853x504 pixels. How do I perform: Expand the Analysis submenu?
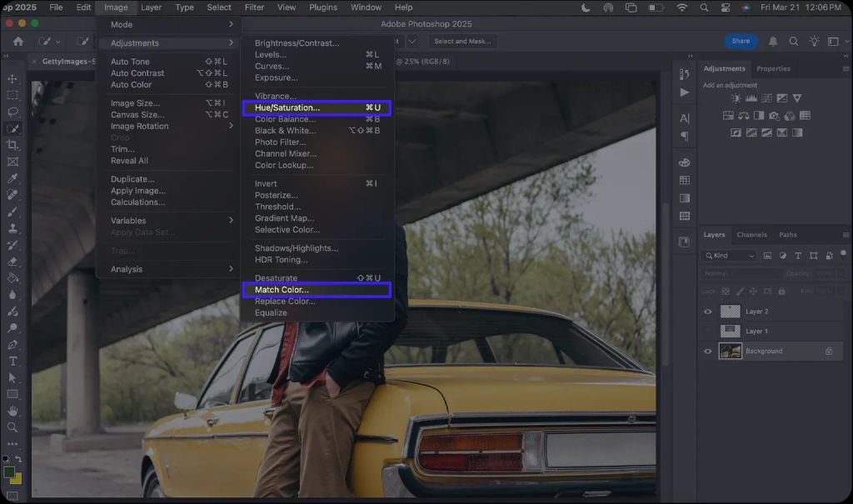tap(170, 269)
